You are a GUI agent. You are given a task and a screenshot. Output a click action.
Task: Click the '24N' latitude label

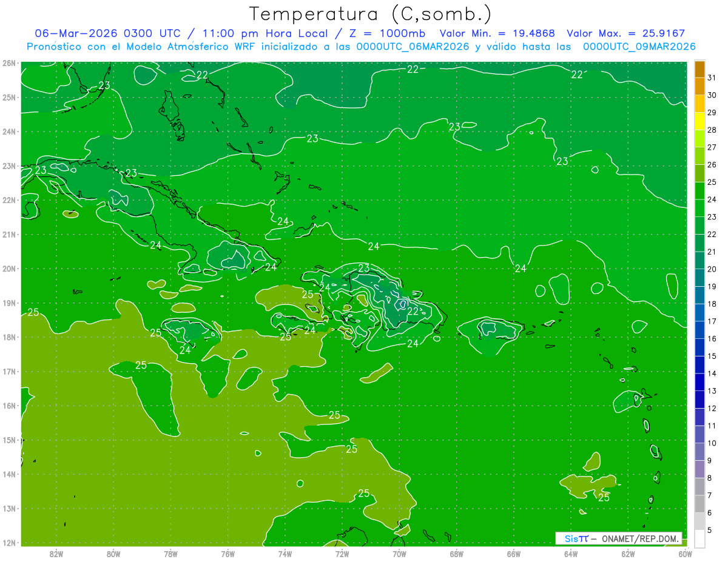pos(8,132)
